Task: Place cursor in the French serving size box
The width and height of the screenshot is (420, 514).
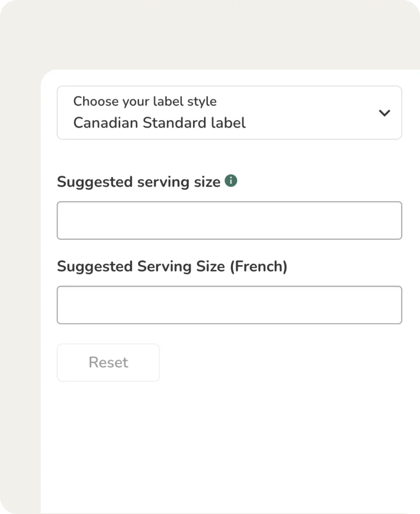Action: point(229,305)
